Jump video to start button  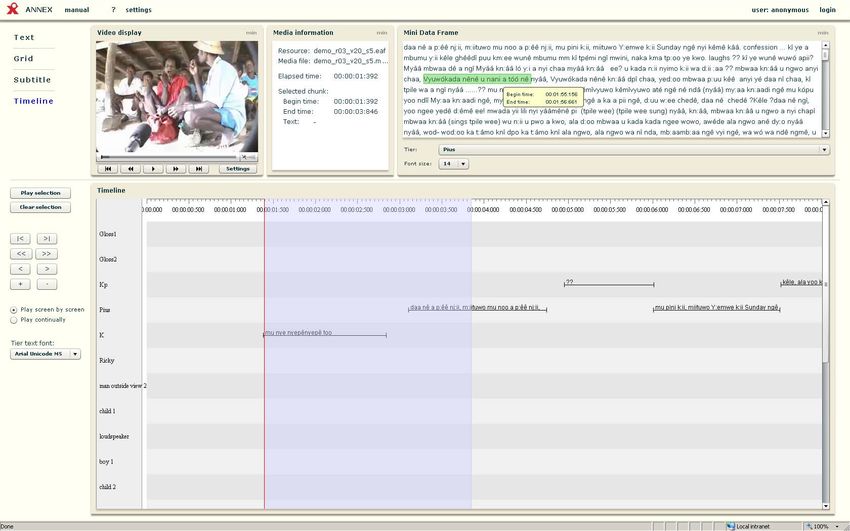tap(108, 169)
